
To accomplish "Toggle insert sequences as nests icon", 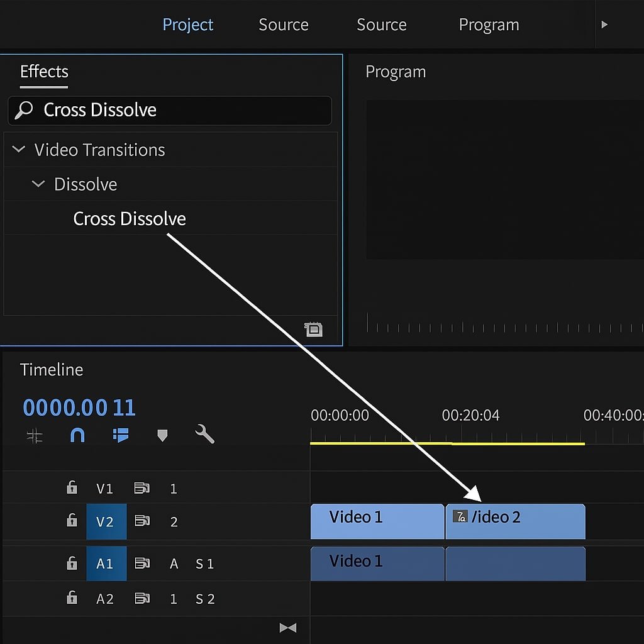I will 35,436.
